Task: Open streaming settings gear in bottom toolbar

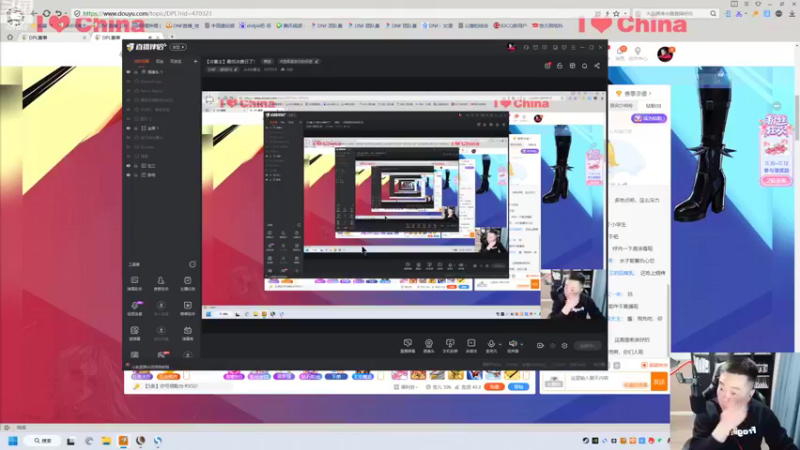Action: [564, 345]
